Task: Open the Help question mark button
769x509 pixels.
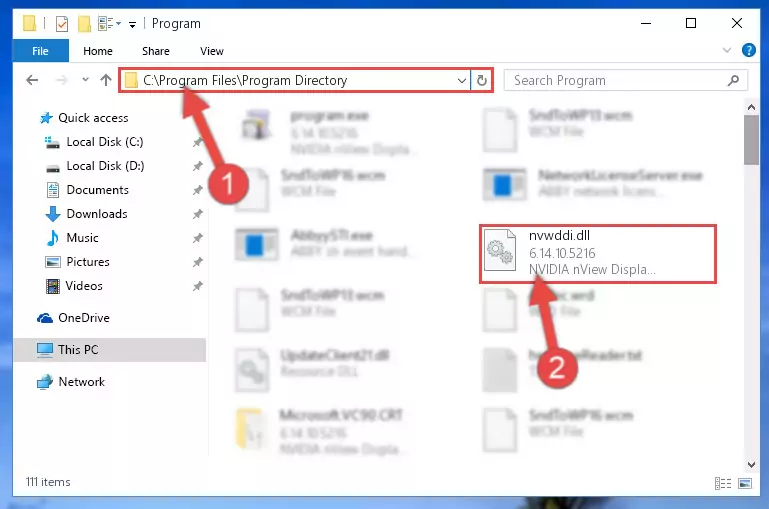Action: tap(748, 50)
